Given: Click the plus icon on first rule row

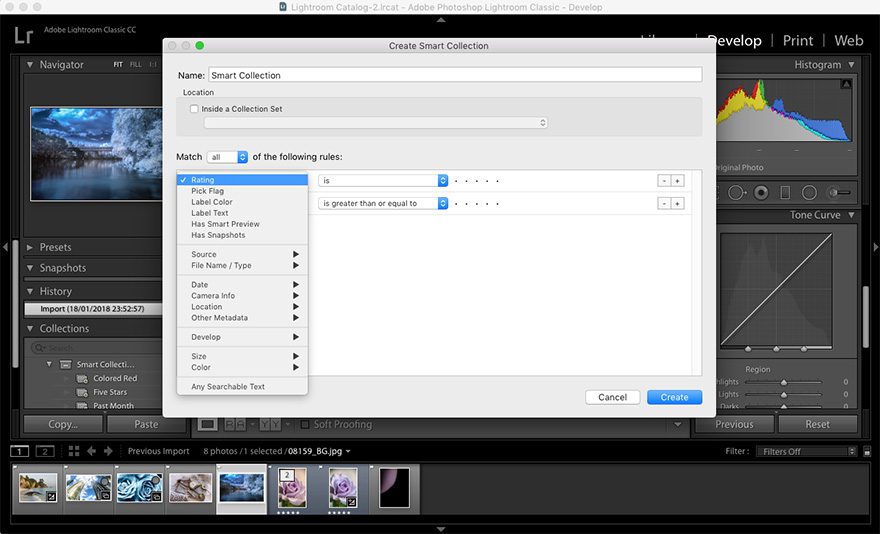Looking at the screenshot, I should coord(677,180).
